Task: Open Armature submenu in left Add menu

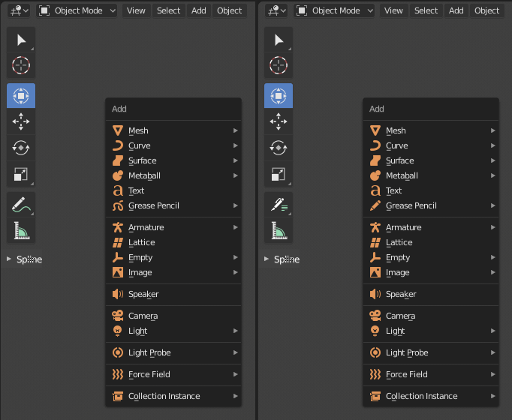Action: 173,227
